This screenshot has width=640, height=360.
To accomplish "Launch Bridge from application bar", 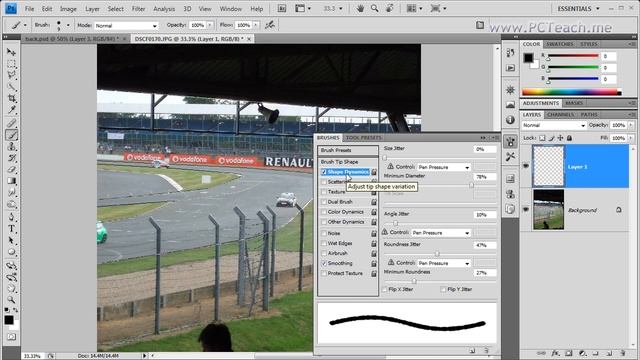I will point(282,9).
